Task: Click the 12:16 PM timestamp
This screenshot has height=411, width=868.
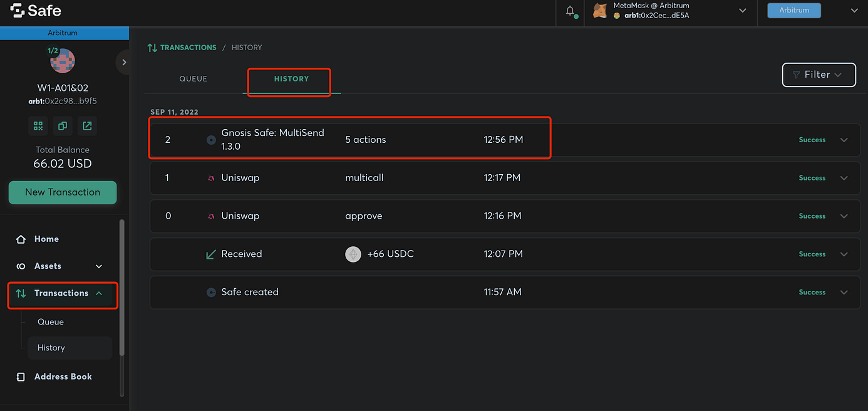Action: pyautogui.click(x=503, y=216)
